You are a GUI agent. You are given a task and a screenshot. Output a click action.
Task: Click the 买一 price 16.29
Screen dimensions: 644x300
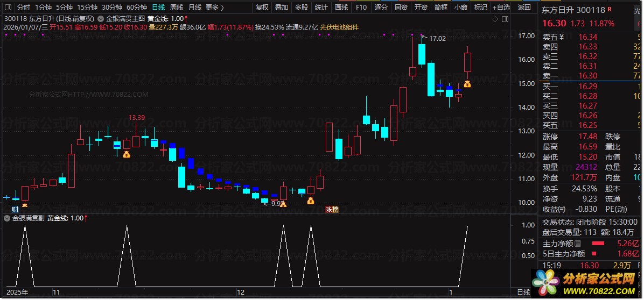point(588,87)
